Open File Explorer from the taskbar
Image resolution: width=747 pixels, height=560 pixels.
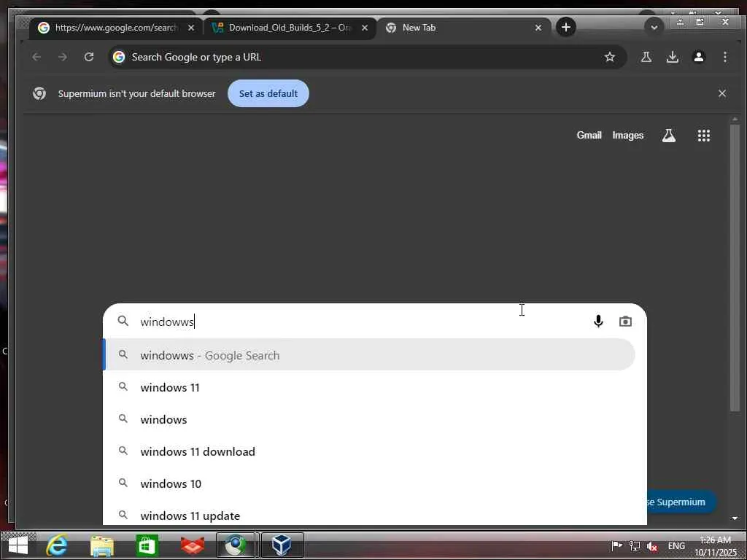tap(102, 545)
